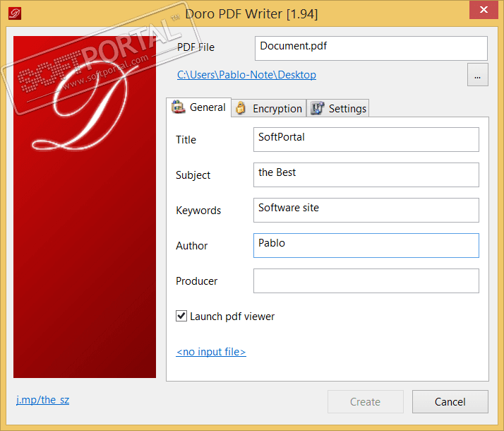Click the empty Producer field
This screenshot has height=431, width=504.
point(366,281)
